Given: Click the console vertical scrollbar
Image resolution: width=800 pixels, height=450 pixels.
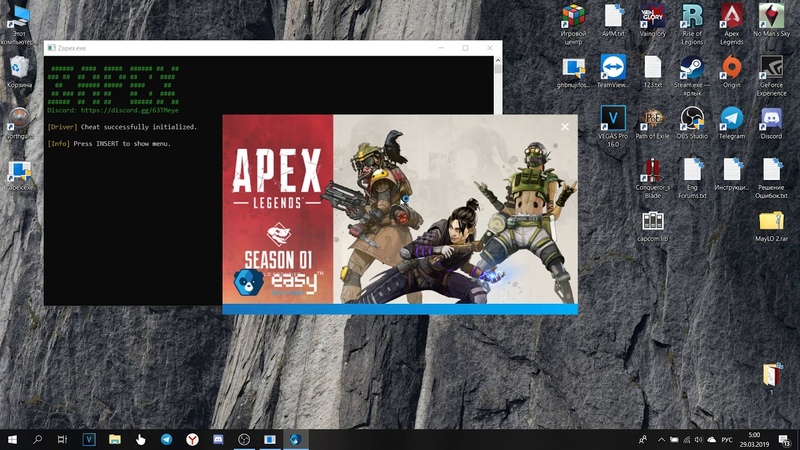Looking at the screenshot, I should (x=498, y=84).
